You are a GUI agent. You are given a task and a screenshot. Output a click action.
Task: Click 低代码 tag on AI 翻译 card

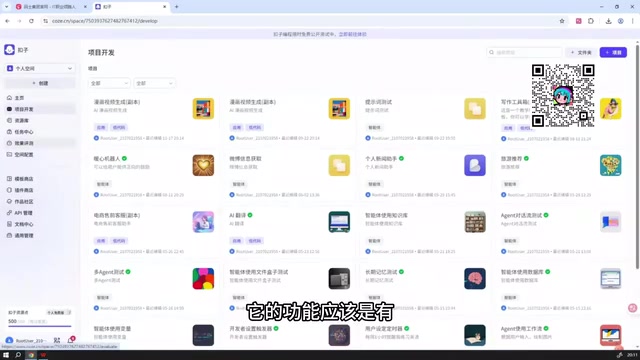(255, 241)
